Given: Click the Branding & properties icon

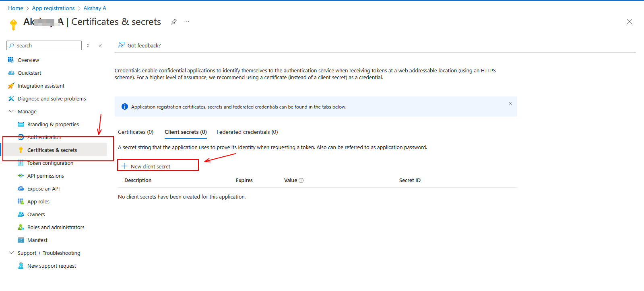Looking at the screenshot, I should pyautogui.click(x=21, y=124).
